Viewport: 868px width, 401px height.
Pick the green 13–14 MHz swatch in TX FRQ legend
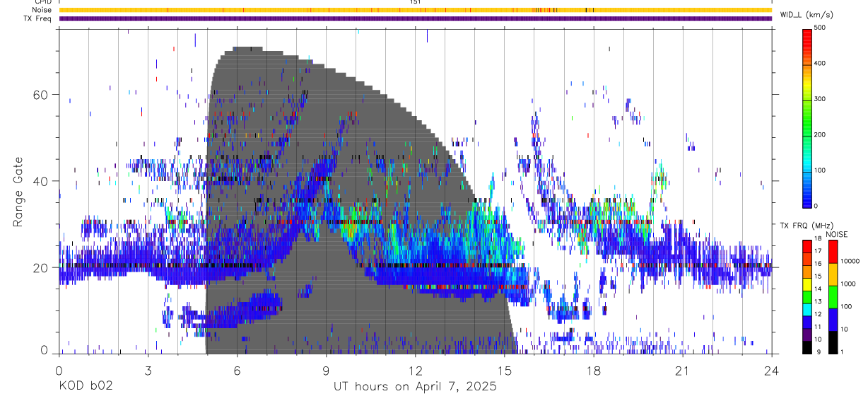click(807, 296)
